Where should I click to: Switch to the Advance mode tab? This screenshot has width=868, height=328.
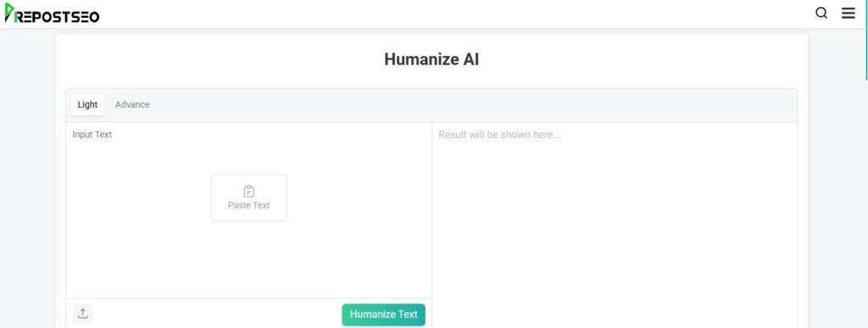(x=132, y=104)
